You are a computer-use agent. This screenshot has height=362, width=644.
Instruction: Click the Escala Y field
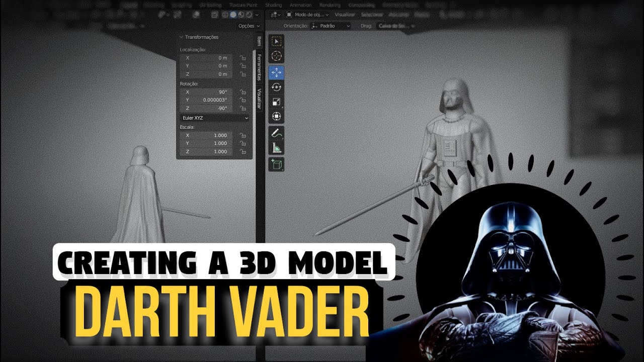point(206,143)
